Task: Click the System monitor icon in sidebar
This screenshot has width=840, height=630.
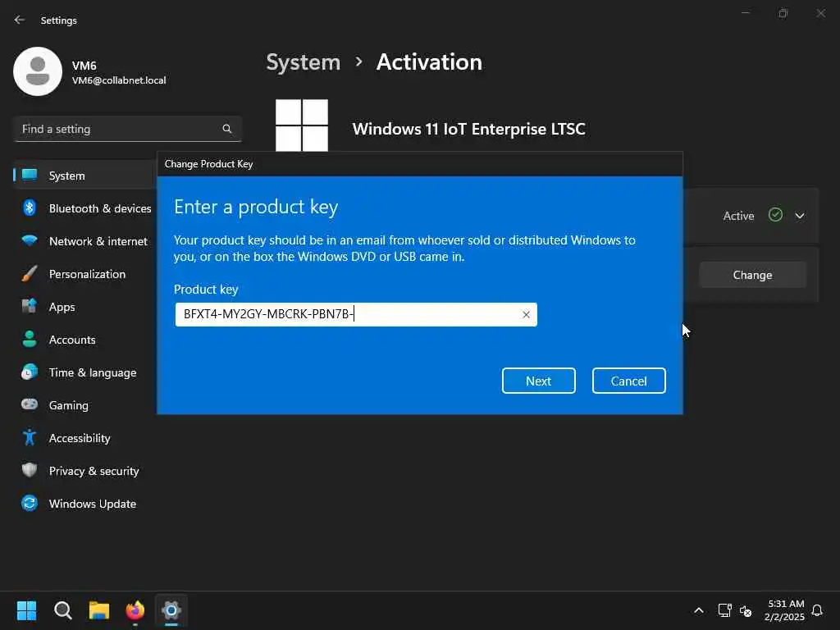Action: (x=30, y=175)
